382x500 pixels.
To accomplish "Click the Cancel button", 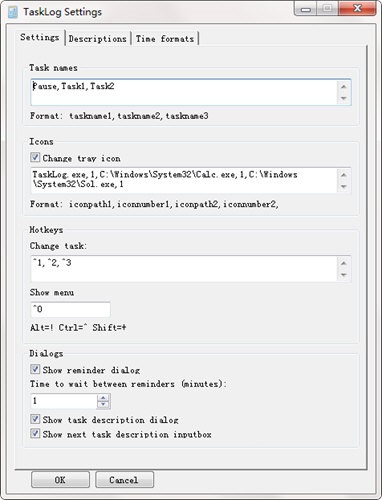I will tap(124, 480).
